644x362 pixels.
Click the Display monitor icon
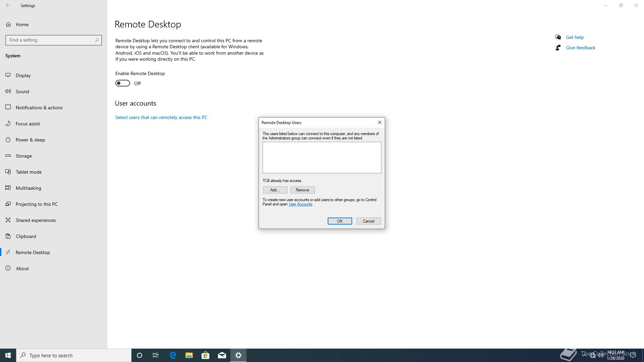click(x=8, y=75)
